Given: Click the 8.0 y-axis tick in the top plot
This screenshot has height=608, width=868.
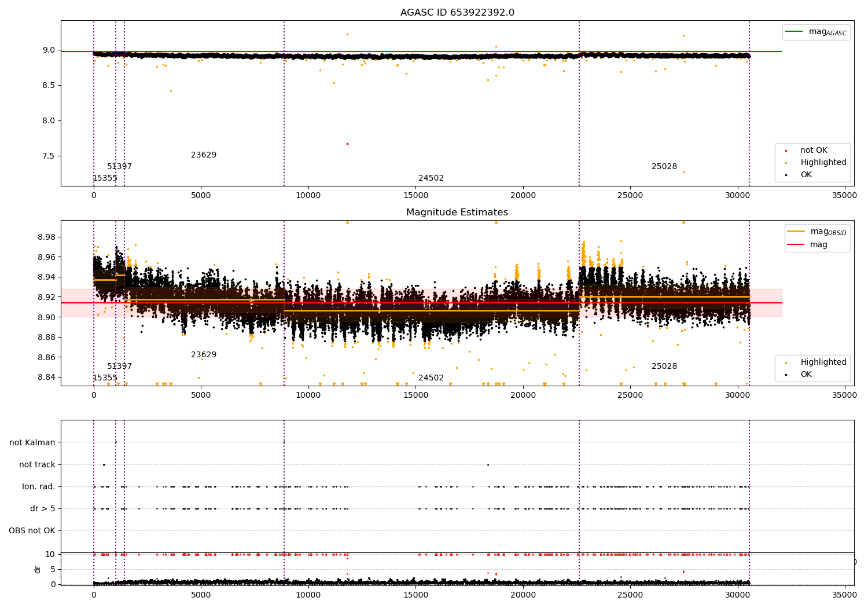Looking at the screenshot, I should [49, 121].
